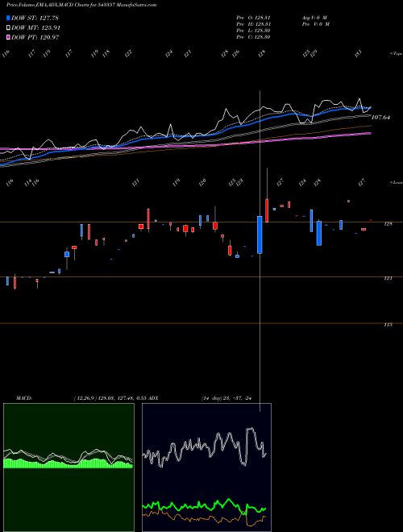Viewport: 403px width, 532px height.
Task: Click the MACD (12,26,9) values text
Action: click(110, 398)
